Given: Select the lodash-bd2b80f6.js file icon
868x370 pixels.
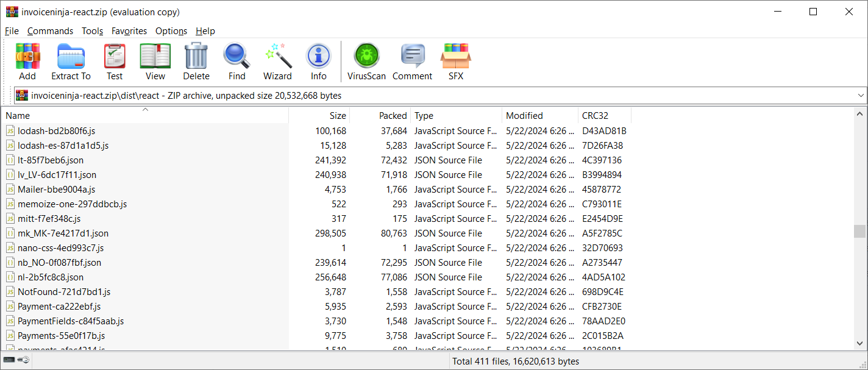Looking at the screenshot, I should (10, 130).
